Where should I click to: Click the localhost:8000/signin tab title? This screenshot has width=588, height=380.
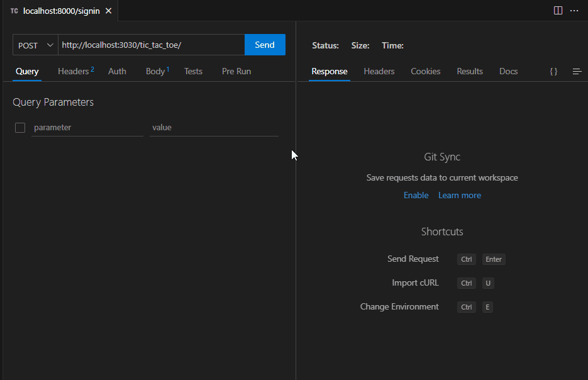tap(62, 11)
